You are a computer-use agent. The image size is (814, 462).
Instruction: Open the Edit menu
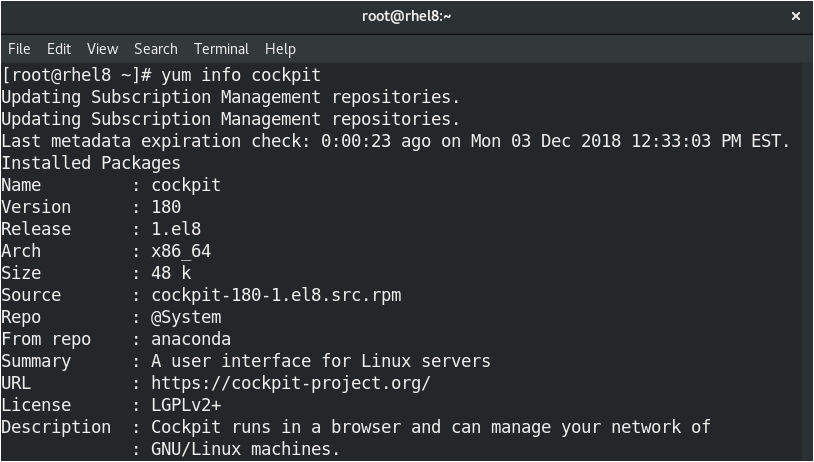(59, 48)
